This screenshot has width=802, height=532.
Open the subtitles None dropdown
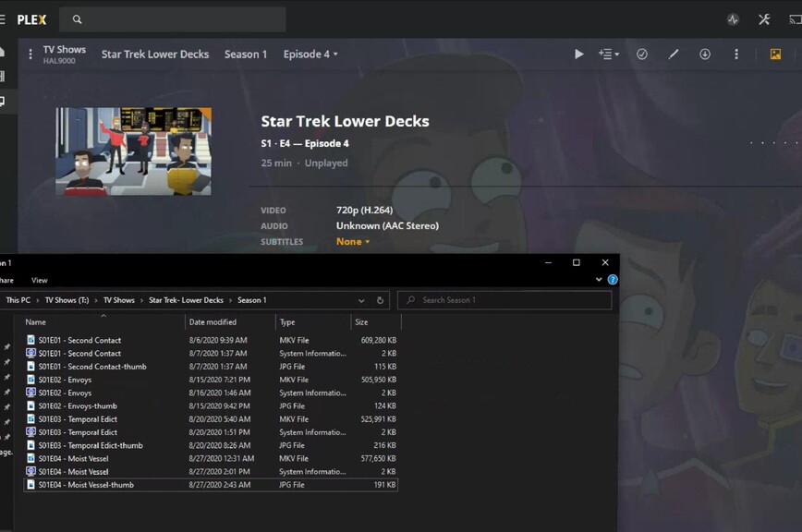pyautogui.click(x=353, y=242)
